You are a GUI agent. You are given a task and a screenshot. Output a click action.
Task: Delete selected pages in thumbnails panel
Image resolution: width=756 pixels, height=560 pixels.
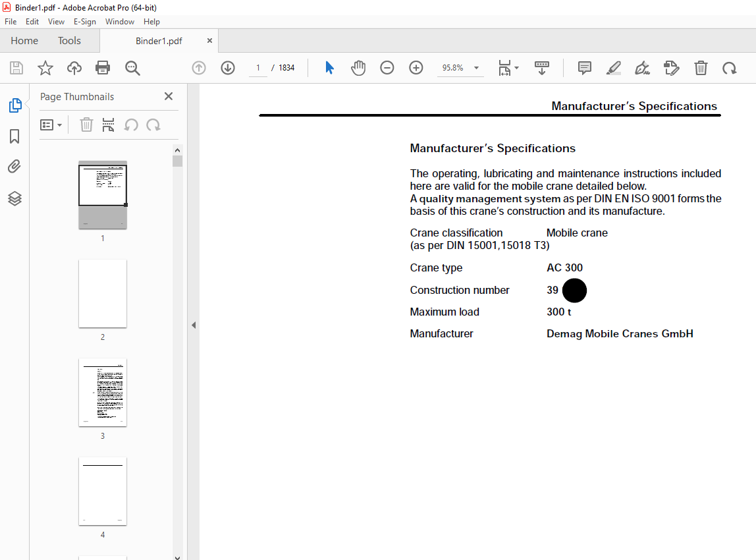pos(86,125)
